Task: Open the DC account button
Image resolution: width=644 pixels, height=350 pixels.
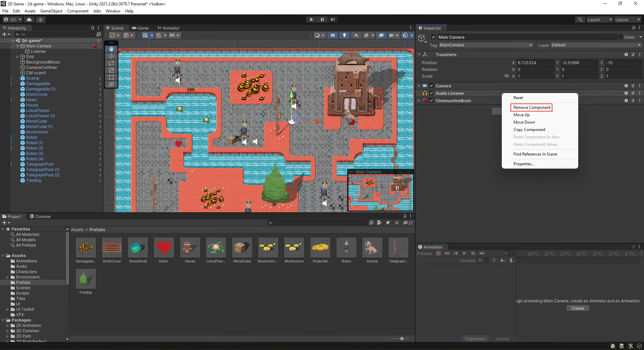Action: [13, 19]
